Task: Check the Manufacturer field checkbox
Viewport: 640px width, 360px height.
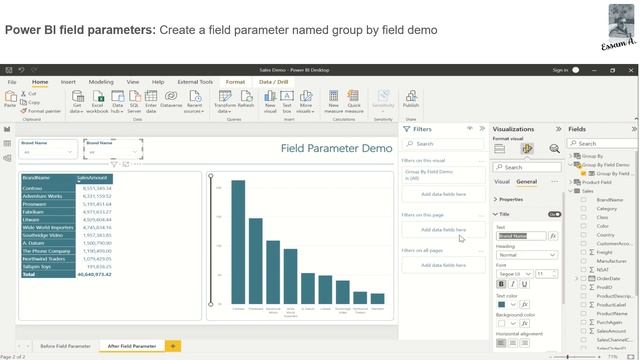Action: [x=584, y=261]
